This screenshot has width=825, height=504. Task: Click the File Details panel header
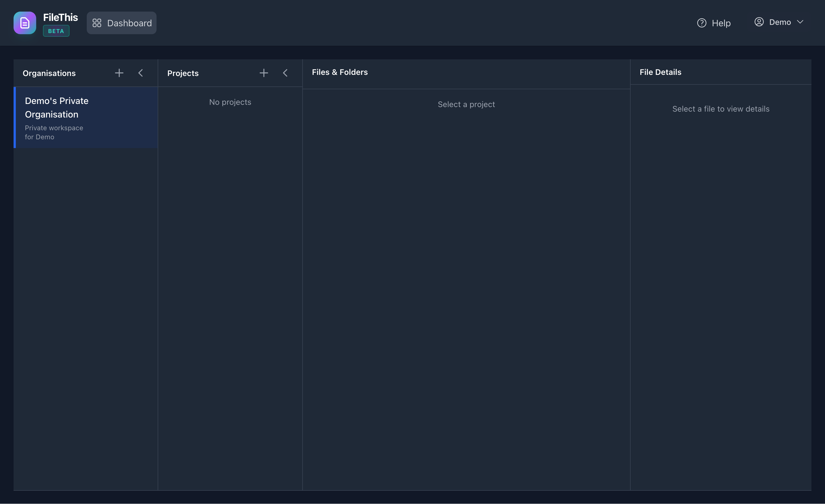click(660, 72)
